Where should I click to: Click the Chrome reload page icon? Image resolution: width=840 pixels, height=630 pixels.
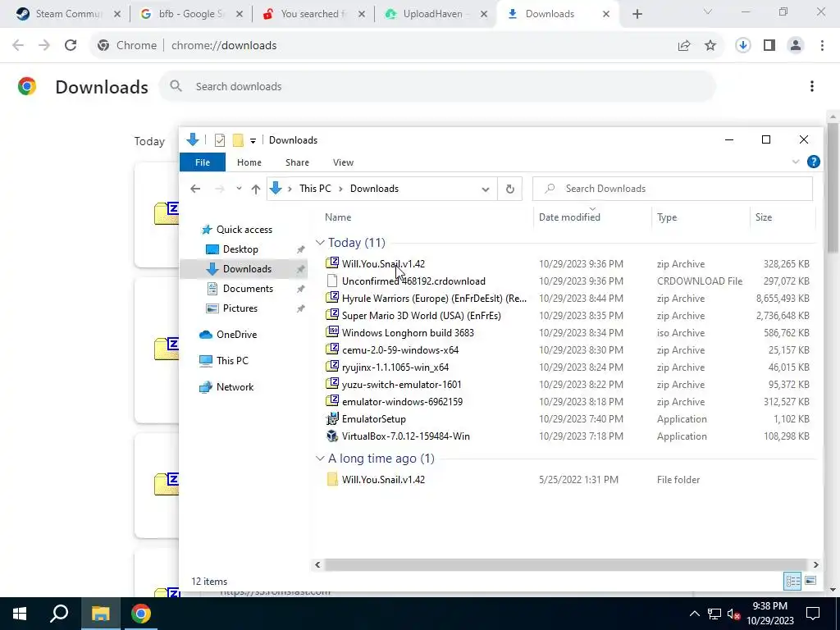click(71, 46)
